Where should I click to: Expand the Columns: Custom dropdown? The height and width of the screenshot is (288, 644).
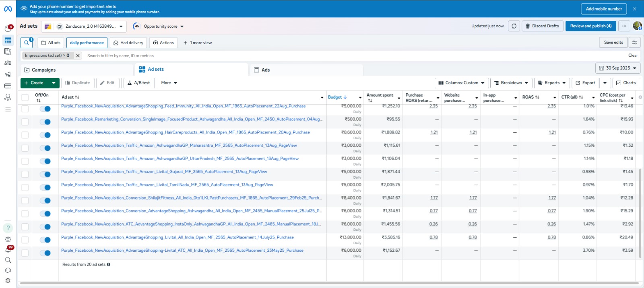coord(461,83)
